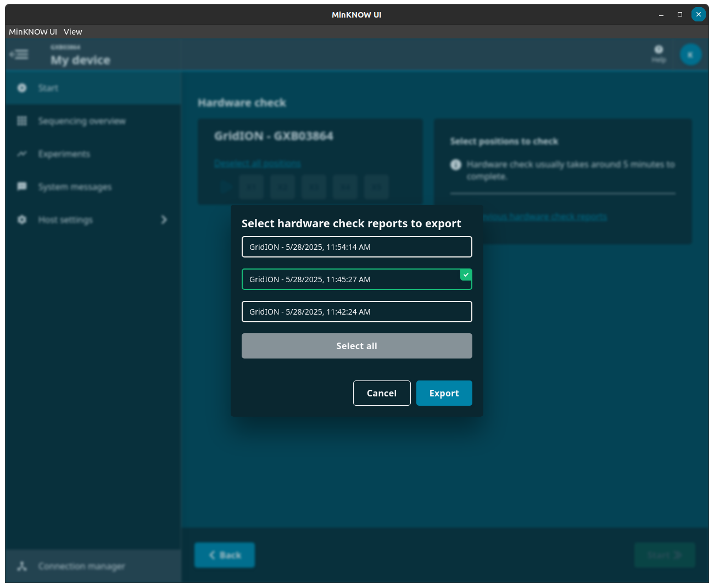The height and width of the screenshot is (588, 714).
Task: Click the Connection manager network icon
Action: (x=22, y=566)
